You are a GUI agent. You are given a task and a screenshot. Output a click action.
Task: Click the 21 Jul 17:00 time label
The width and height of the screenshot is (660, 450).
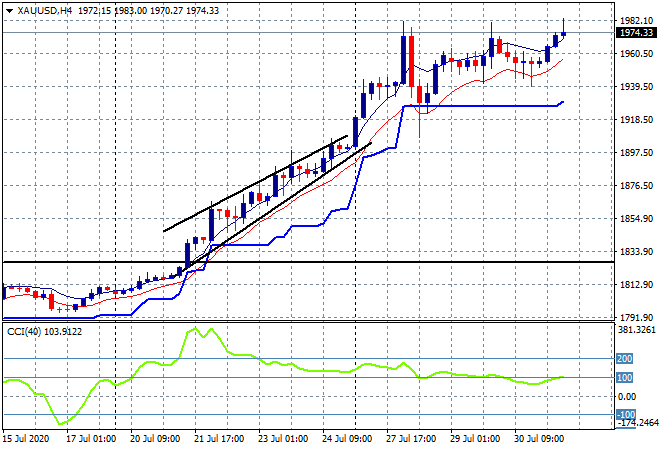pos(219,439)
